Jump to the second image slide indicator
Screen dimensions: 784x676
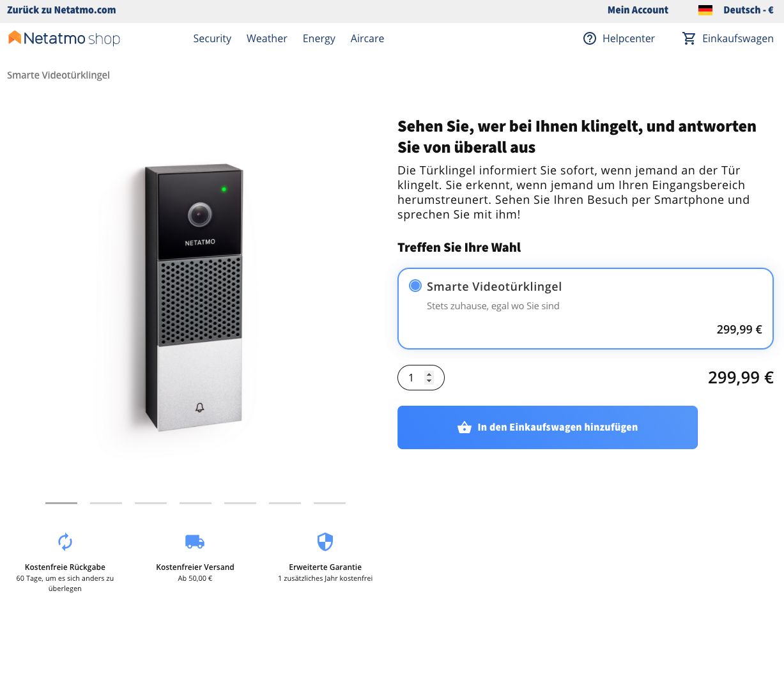pyautogui.click(x=106, y=503)
